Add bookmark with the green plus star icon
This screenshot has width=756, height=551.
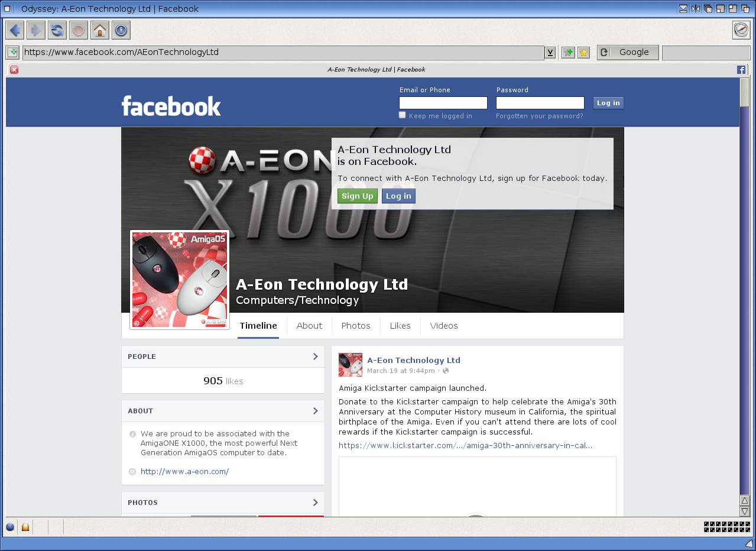coord(568,53)
